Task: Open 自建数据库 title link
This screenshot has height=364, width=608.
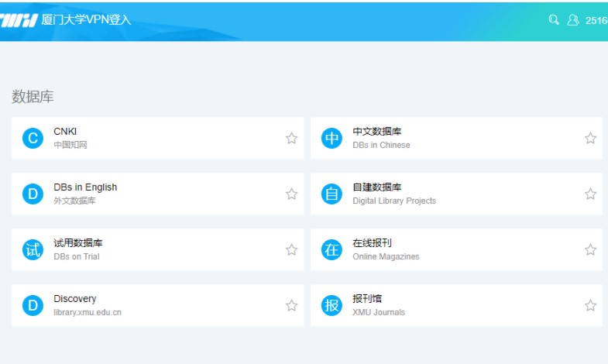Action: click(377, 187)
